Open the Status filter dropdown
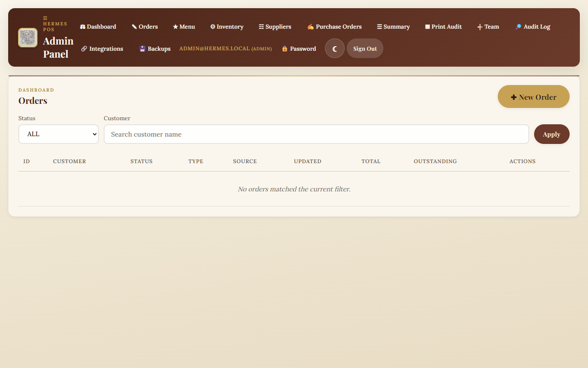Image resolution: width=588 pixels, height=368 pixels. (58, 134)
